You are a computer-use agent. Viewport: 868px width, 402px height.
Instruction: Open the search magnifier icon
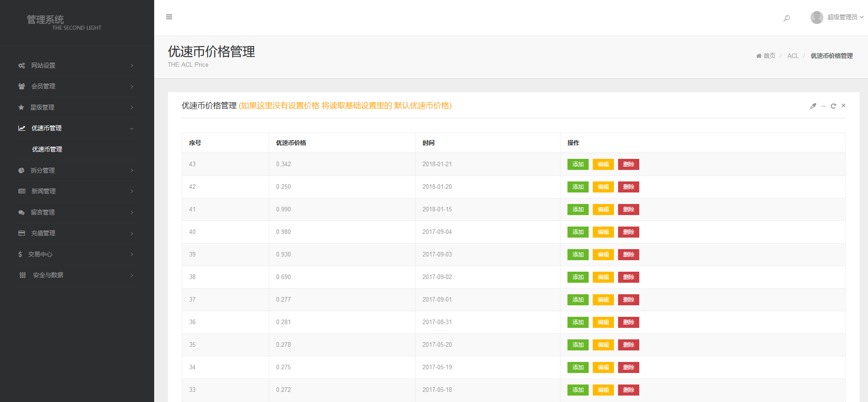point(787,18)
